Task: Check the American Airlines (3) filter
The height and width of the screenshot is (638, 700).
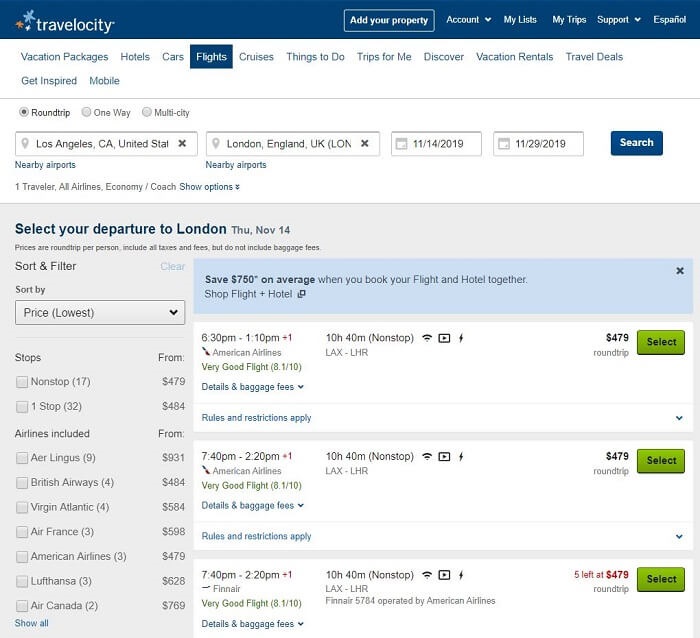Action: pyautogui.click(x=22, y=557)
